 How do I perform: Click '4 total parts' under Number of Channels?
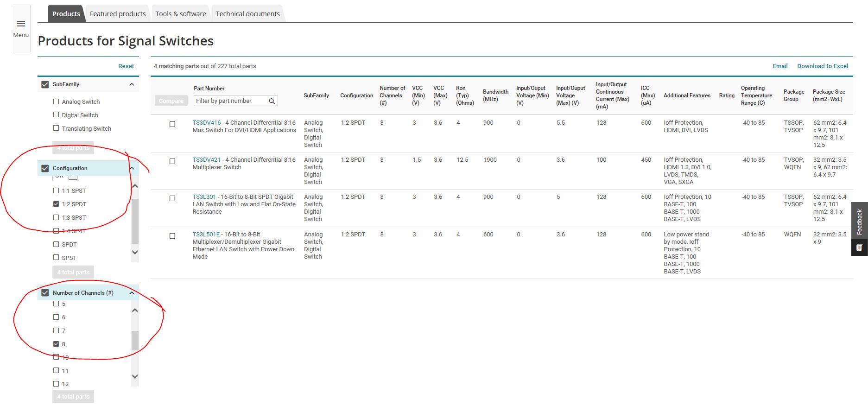pyautogui.click(x=73, y=397)
